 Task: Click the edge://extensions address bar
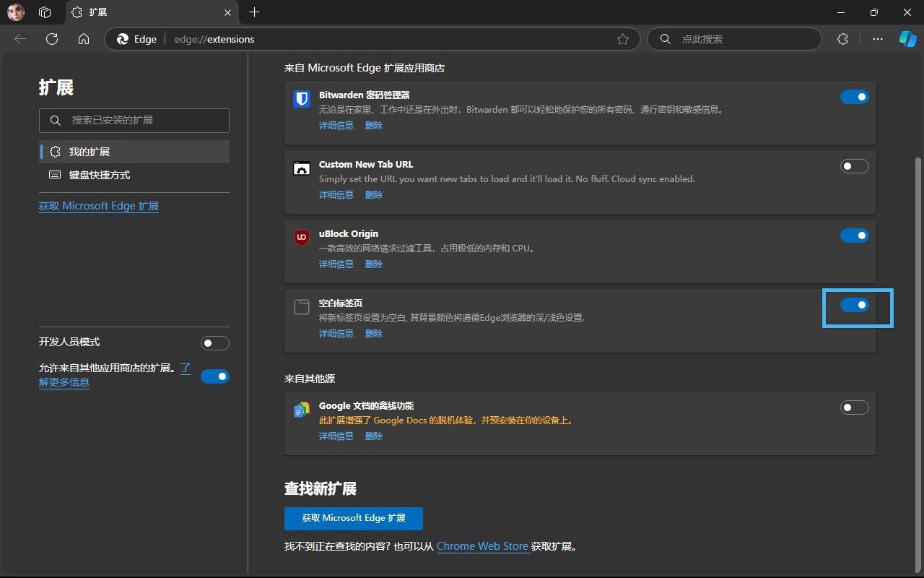[x=372, y=39]
